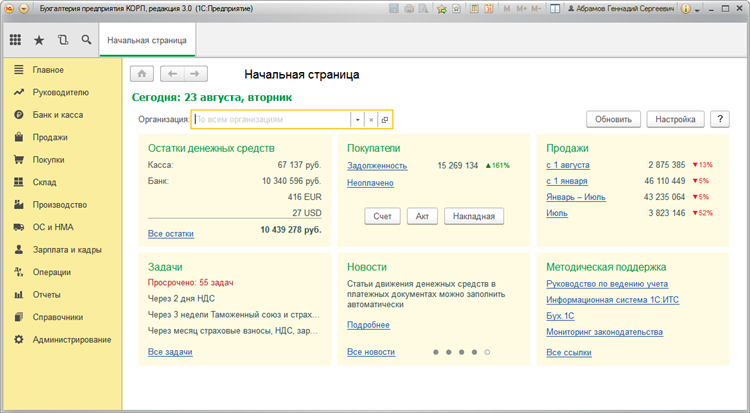This screenshot has width=750, height=413.
Task: Click into the Организация input field
Action: (x=271, y=120)
